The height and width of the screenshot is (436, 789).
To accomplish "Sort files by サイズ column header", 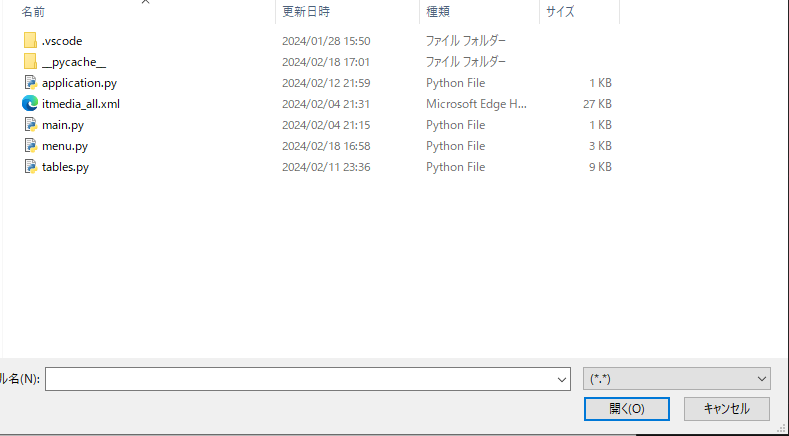I will click(559, 11).
